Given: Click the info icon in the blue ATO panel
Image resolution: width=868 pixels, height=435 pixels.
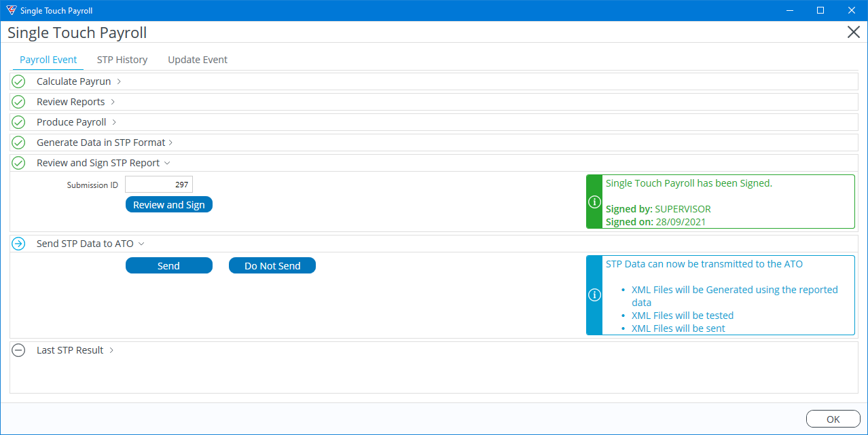Looking at the screenshot, I should 594,295.
